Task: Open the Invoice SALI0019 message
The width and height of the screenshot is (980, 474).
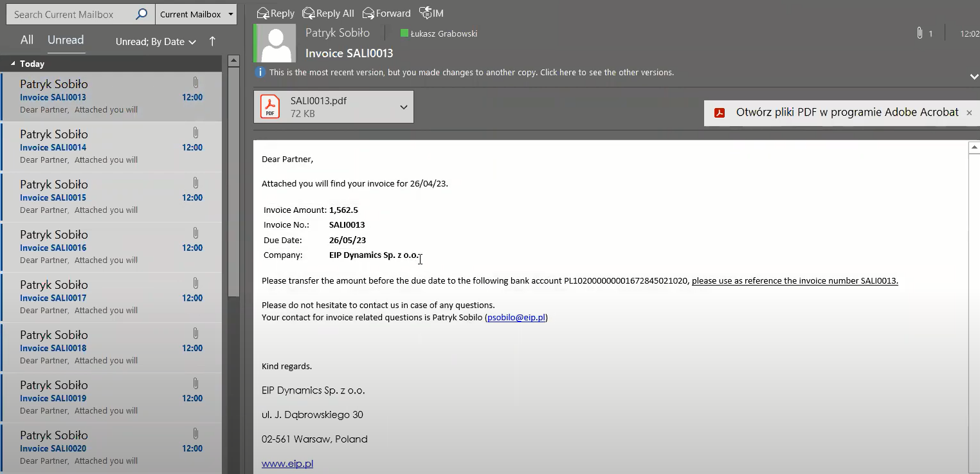Action: pos(111,397)
